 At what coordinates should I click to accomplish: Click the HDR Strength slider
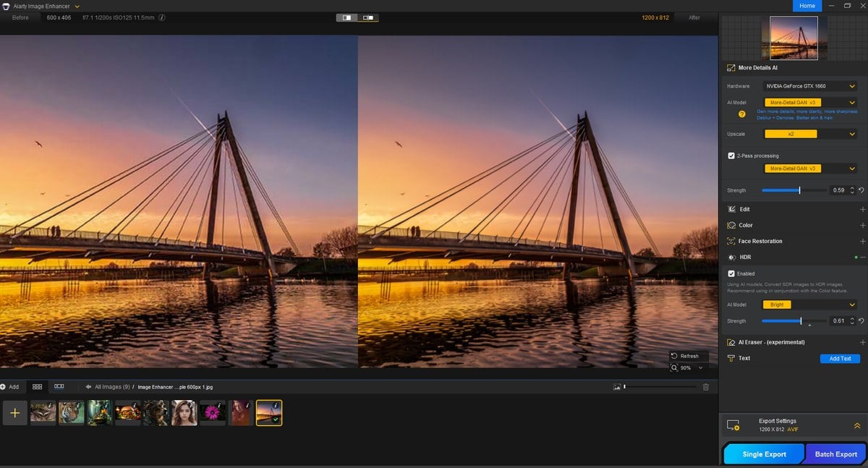coord(793,320)
